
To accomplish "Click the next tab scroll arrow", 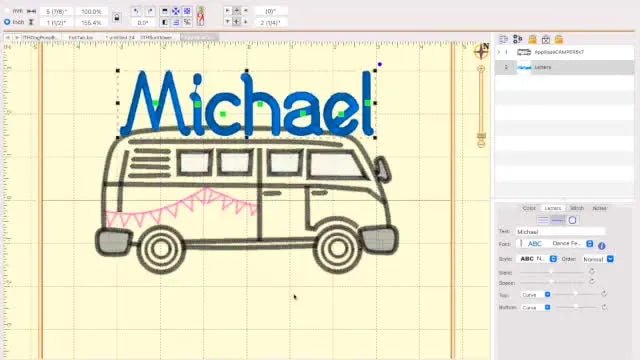I will (17, 37).
